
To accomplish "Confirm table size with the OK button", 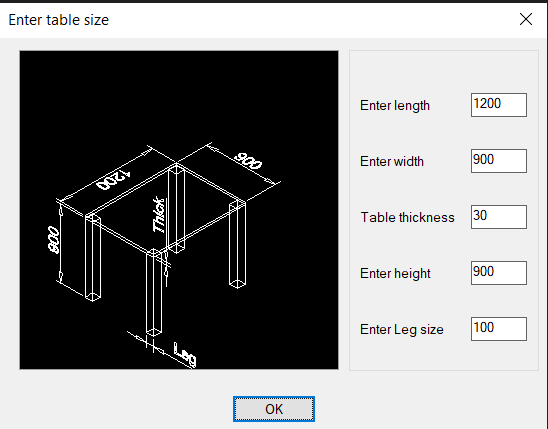I will 274,409.
